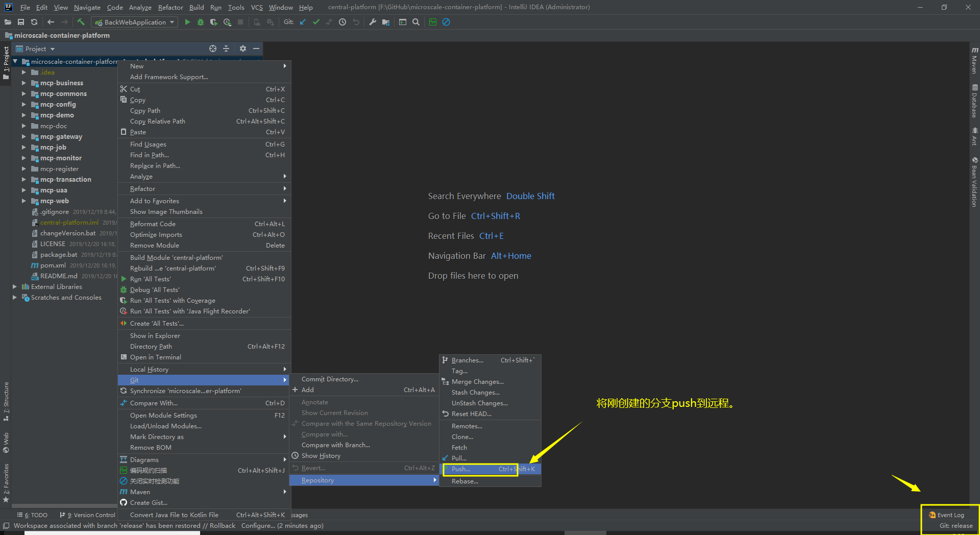Open the VCS menu
The width and height of the screenshot is (980, 535).
pyautogui.click(x=256, y=7)
